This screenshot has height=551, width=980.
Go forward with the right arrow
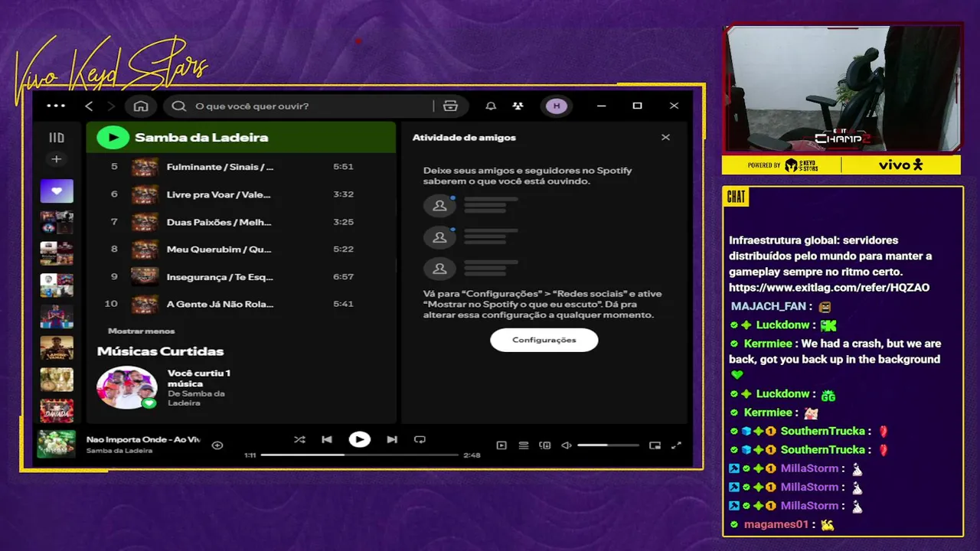[x=111, y=106]
